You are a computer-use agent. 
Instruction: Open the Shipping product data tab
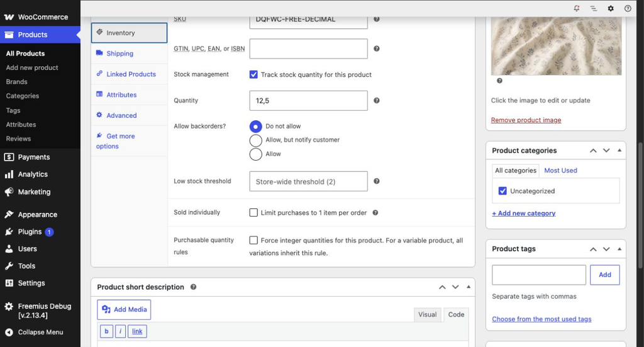pos(130,54)
